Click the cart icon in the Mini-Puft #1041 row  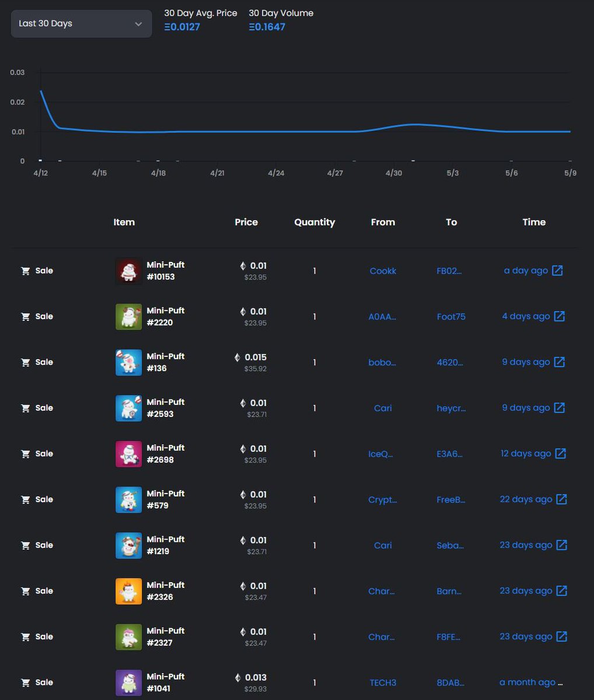click(25, 682)
